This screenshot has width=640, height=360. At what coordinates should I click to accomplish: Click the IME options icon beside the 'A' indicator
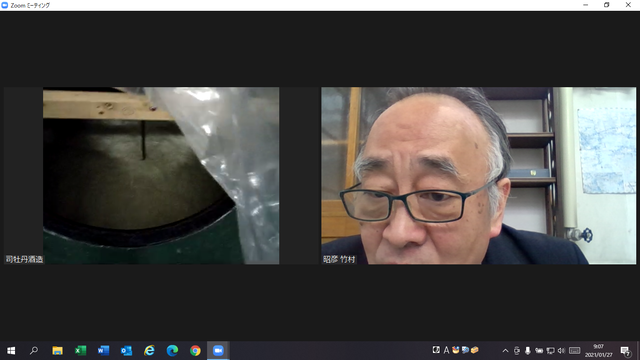(x=436, y=350)
